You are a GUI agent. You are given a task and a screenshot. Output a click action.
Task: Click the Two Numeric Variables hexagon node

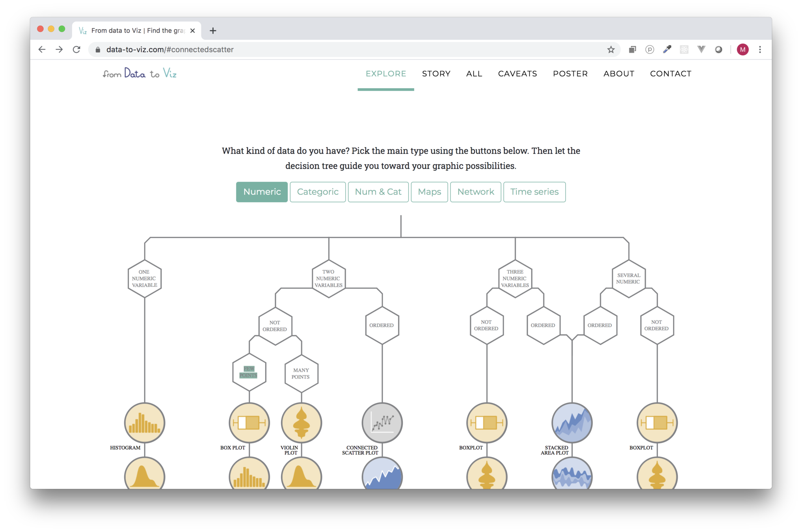329,279
